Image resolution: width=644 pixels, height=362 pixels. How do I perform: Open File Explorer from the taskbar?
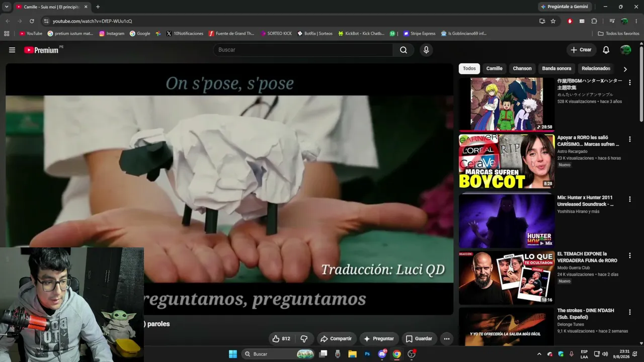(x=352, y=354)
